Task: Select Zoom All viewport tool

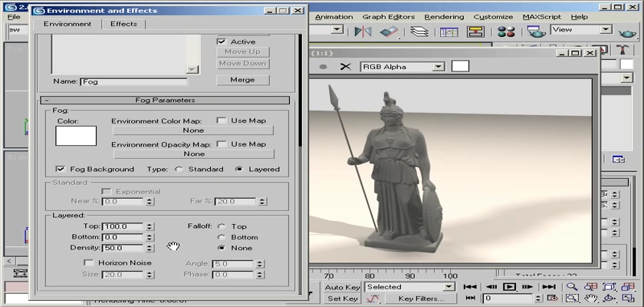Action: [x=591, y=287]
